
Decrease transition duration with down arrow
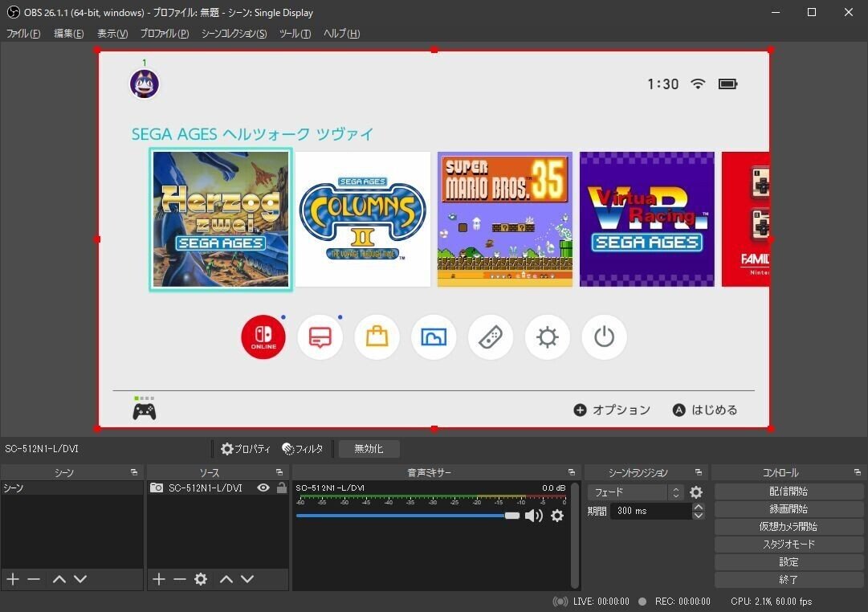point(699,515)
